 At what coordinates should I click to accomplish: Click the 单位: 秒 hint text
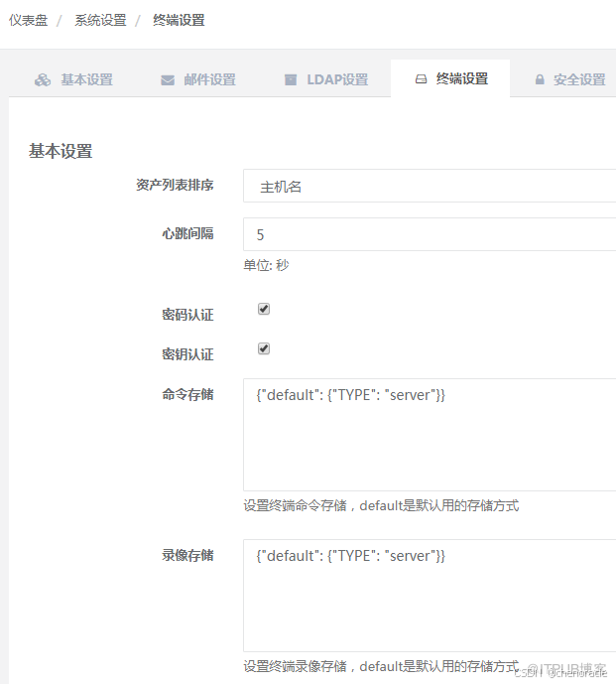(266, 265)
